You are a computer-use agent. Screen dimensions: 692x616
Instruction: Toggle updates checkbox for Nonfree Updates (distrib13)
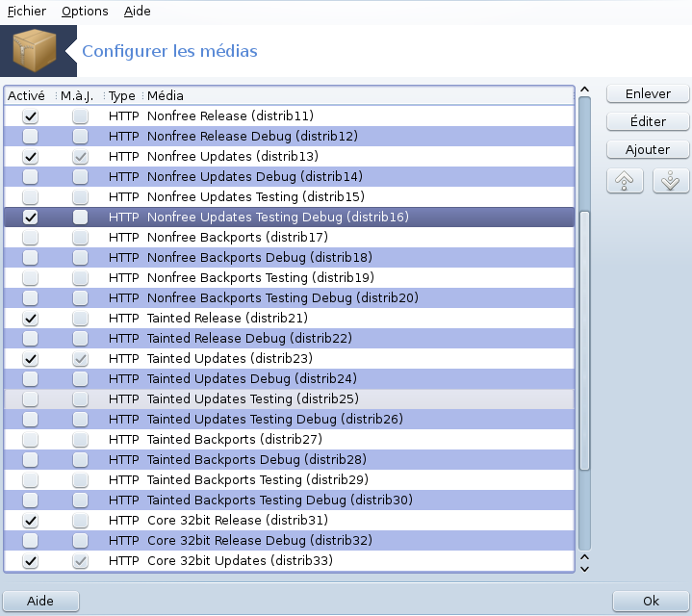[81, 156]
